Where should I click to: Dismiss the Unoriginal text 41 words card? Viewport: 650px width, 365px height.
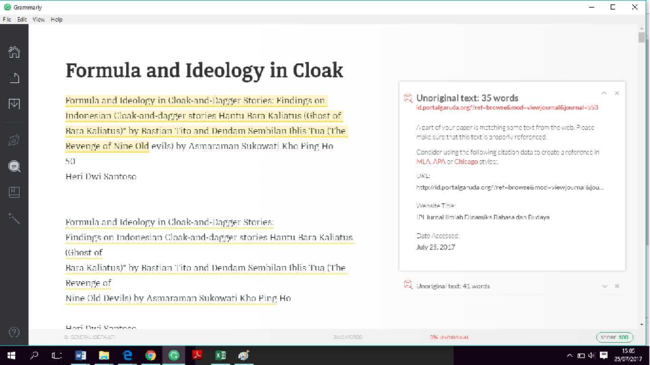pyautogui.click(x=617, y=286)
